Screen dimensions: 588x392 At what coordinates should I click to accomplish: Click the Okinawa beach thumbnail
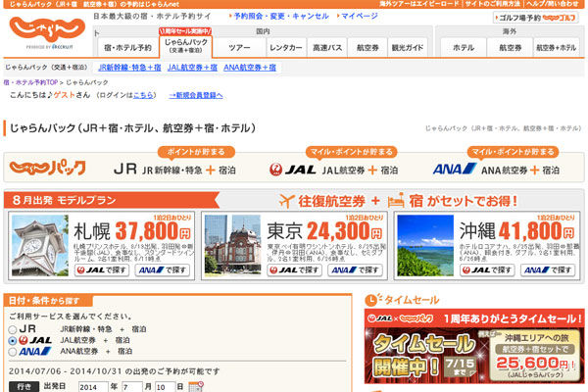click(425, 245)
